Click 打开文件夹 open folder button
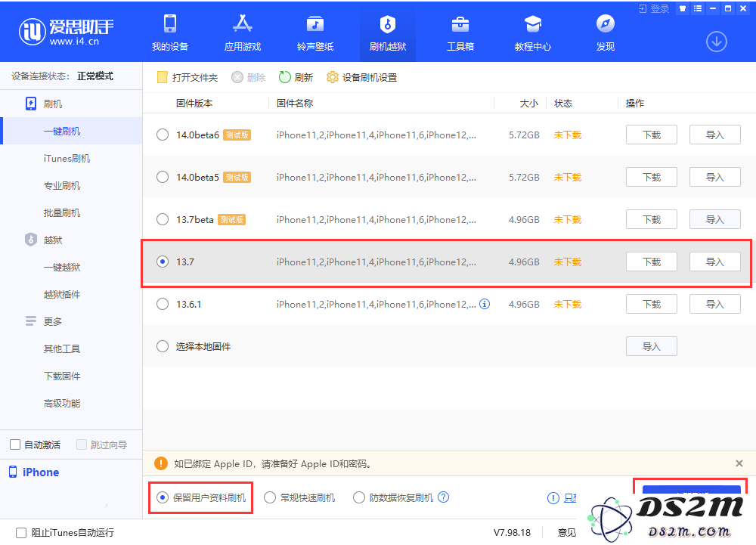Image resolution: width=756 pixels, height=545 pixels. click(187, 77)
